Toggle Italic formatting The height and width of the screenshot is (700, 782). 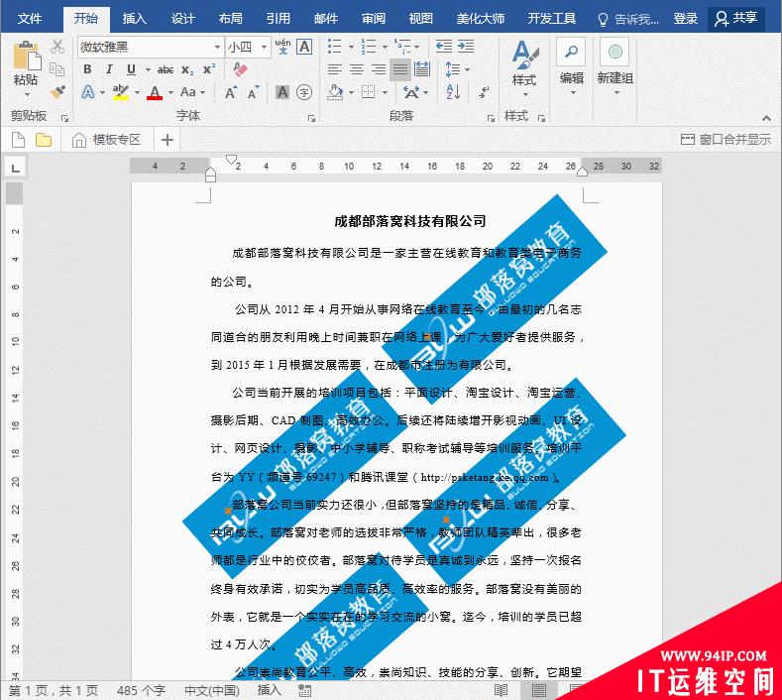pyautogui.click(x=109, y=69)
